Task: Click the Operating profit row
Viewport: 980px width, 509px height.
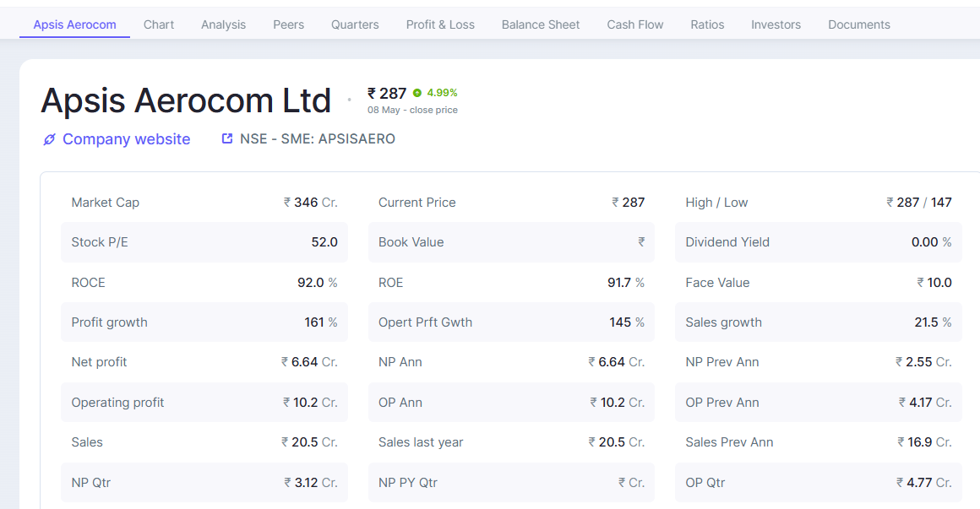Action: coord(204,402)
